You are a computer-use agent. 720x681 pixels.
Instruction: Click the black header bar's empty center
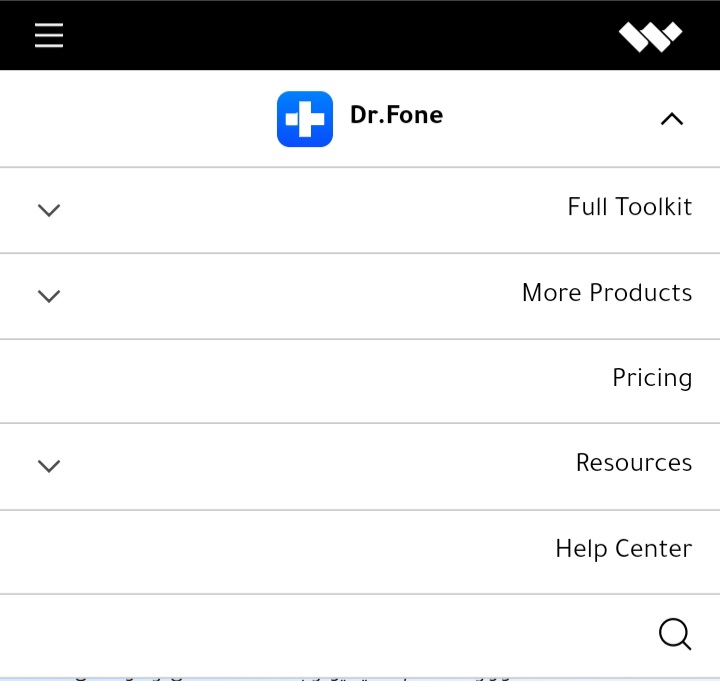click(340, 36)
